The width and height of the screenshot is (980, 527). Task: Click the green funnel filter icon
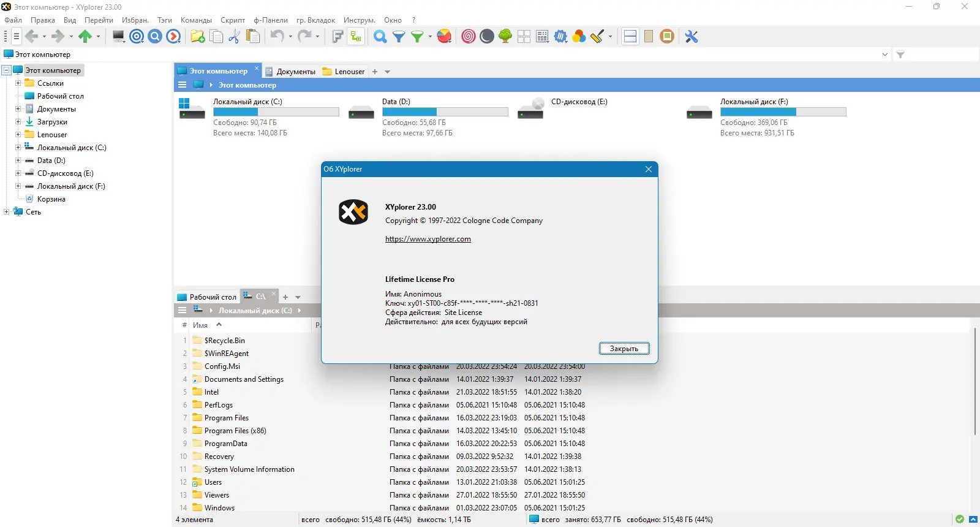point(417,37)
